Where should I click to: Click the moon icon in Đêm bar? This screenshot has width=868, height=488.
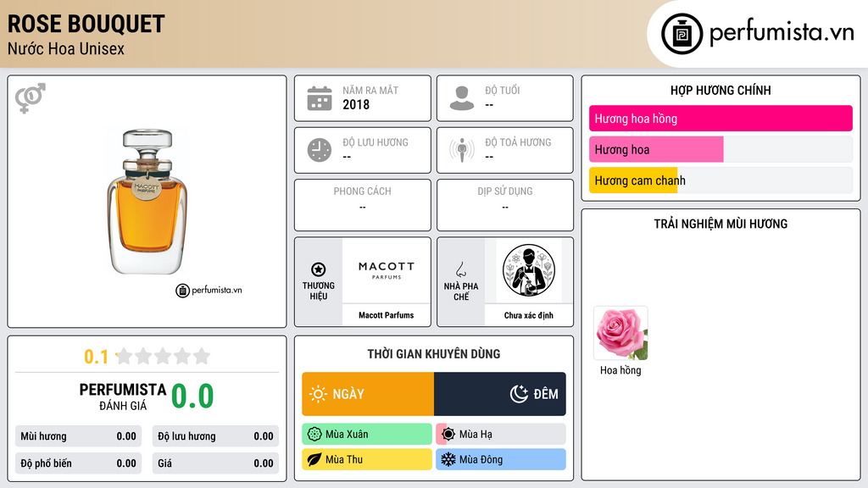tap(519, 394)
